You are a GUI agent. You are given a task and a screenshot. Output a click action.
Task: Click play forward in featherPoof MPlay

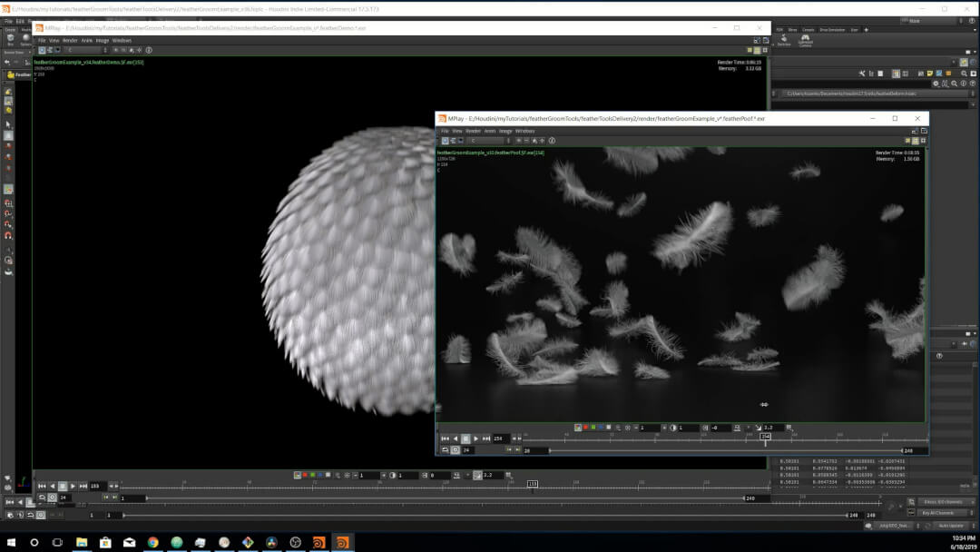pos(476,439)
